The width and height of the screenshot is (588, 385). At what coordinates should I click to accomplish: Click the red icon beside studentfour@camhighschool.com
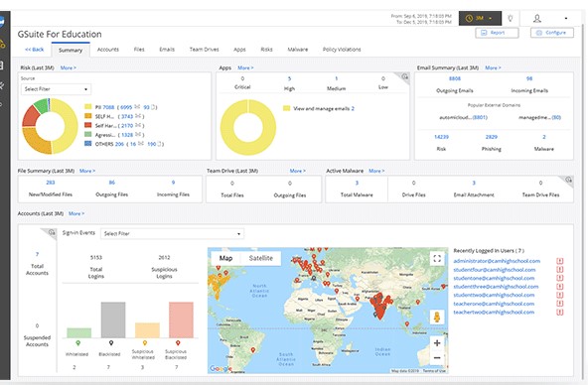(x=559, y=270)
